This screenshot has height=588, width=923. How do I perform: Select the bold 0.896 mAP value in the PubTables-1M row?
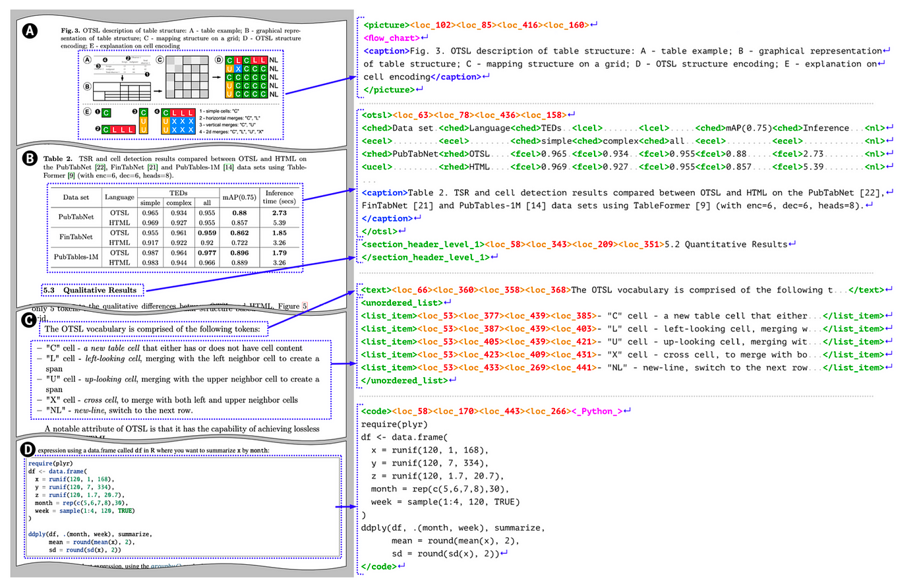pyautogui.click(x=239, y=252)
